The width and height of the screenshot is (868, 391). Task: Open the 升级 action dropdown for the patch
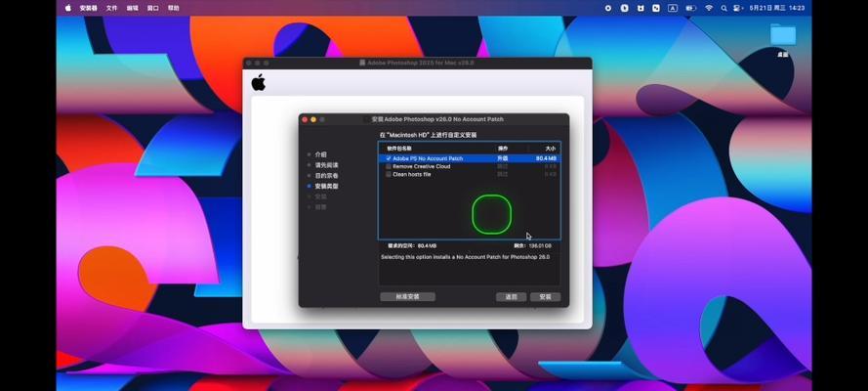pos(503,158)
